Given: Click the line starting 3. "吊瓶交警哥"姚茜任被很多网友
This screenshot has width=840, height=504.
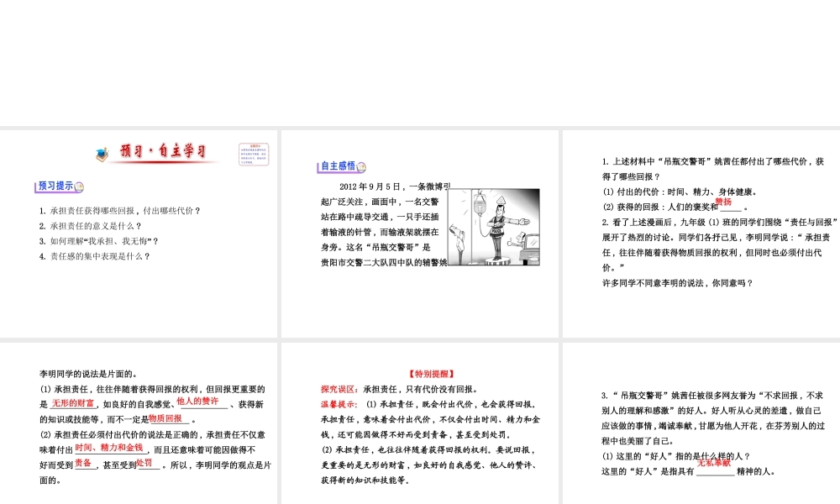Looking at the screenshot, I should click(712, 396).
